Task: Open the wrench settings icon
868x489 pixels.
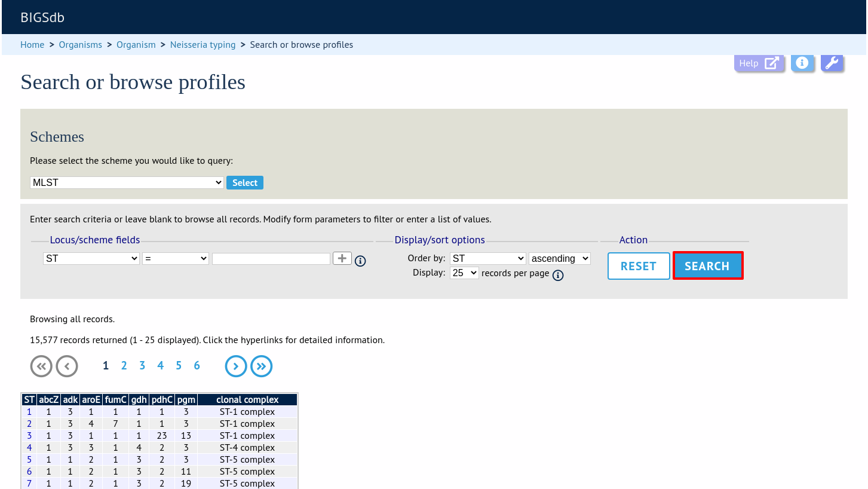Action: pyautogui.click(x=832, y=63)
